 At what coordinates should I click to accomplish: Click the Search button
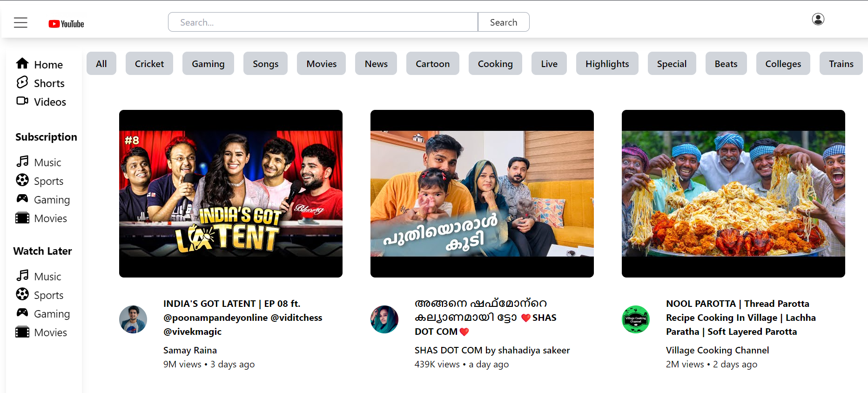point(504,22)
